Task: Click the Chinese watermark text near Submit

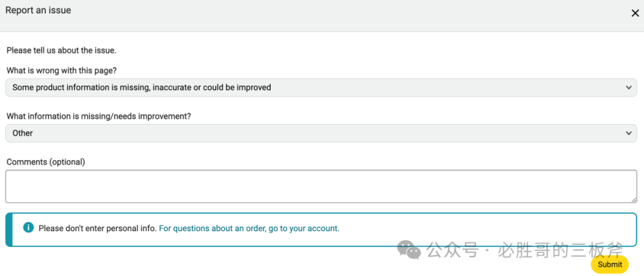Action: click(525, 250)
